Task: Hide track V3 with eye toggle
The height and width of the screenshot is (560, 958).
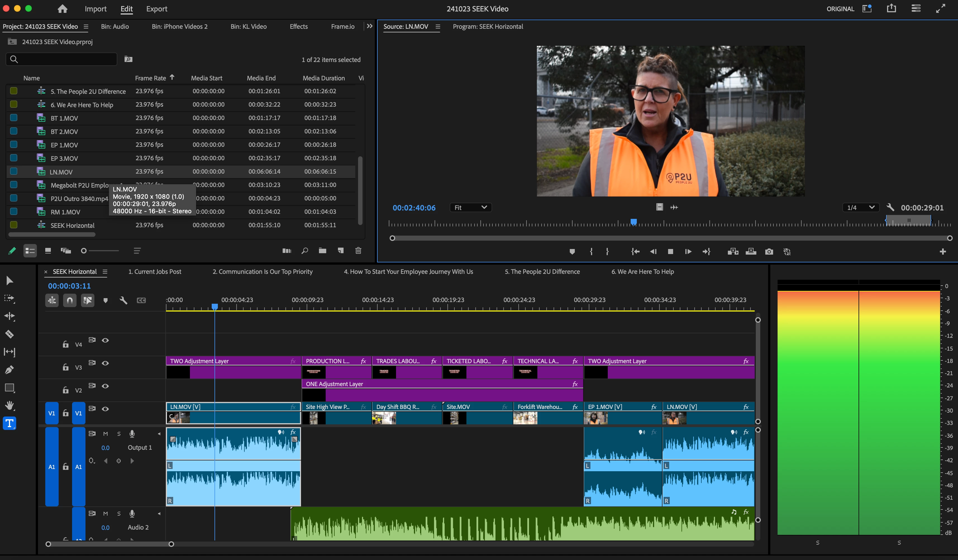Action: pyautogui.click(x=105, y=363)
